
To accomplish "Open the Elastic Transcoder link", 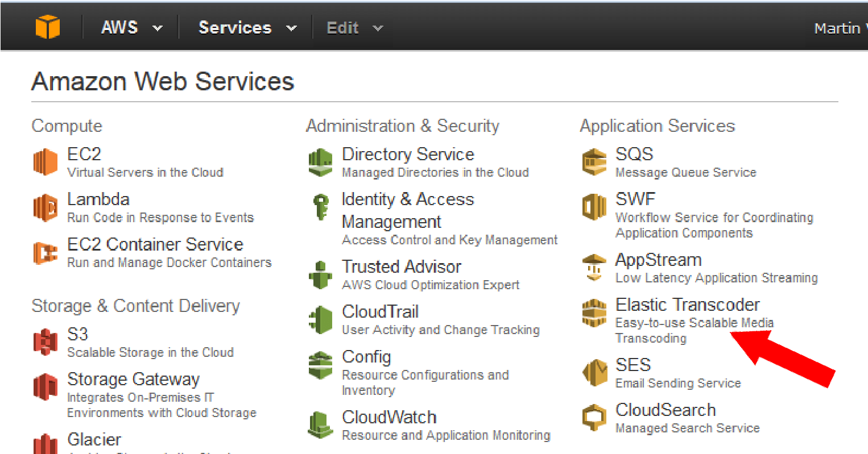I will pyautogui.click(x=688, y=305).
